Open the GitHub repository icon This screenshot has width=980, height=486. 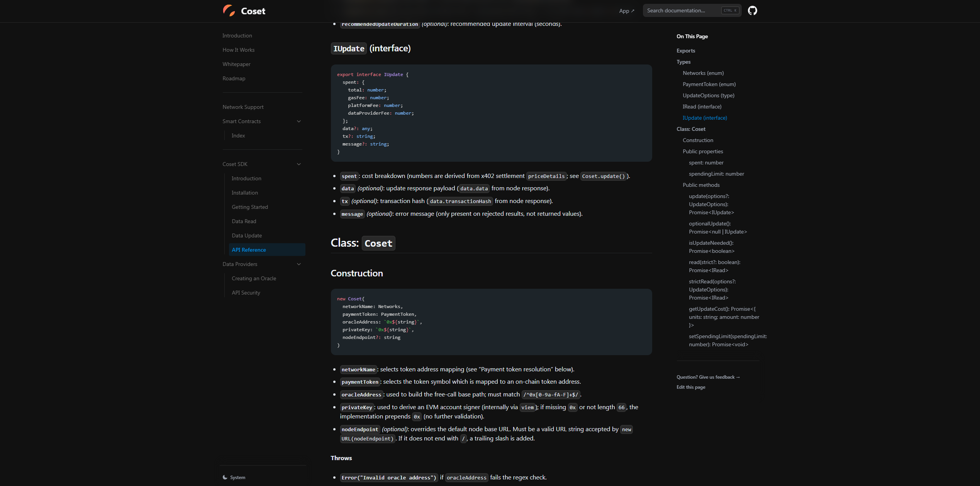(752, 11)
